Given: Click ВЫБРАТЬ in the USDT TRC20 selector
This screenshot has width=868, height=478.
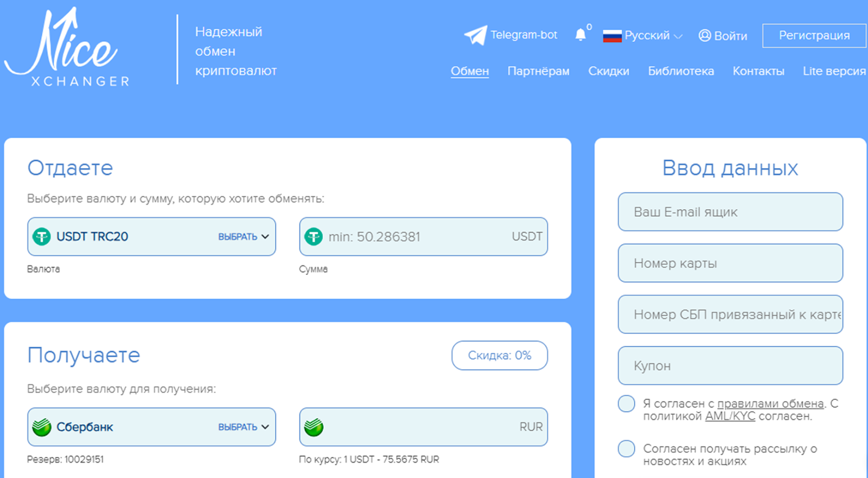Looking at the screenshot, I should point(238,237).
